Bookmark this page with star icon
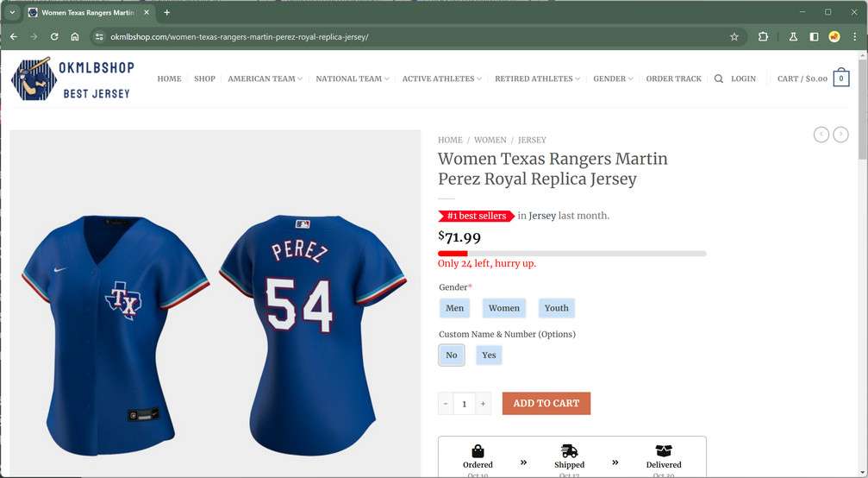The image size is (868, 478). [734, 37]
